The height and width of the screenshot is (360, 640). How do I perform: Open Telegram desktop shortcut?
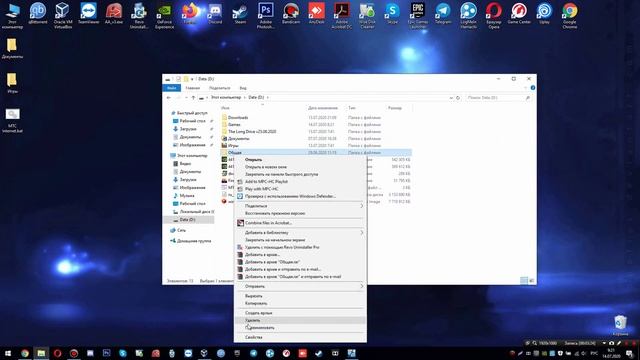[443, 14]
